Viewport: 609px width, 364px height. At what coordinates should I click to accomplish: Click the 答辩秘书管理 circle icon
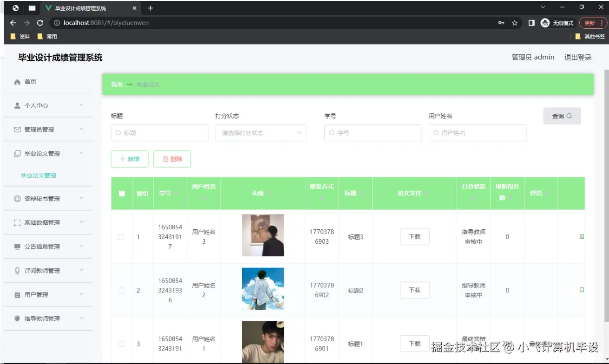pos(17,199)
